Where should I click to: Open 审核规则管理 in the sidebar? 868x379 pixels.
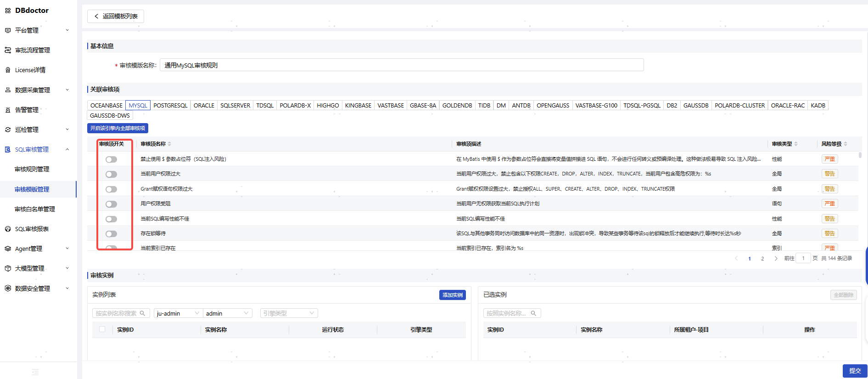point(32,170)
